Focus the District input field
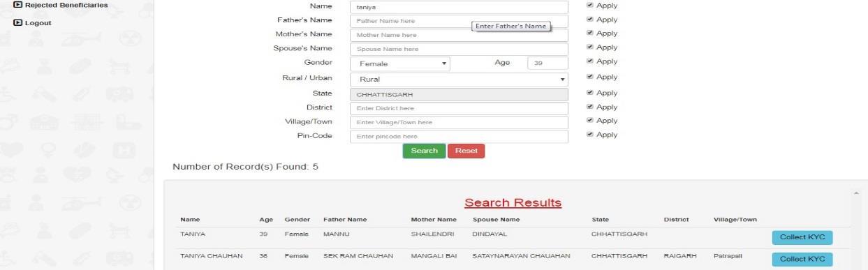Viewport: 868px width, 270px height. (459, 108)
